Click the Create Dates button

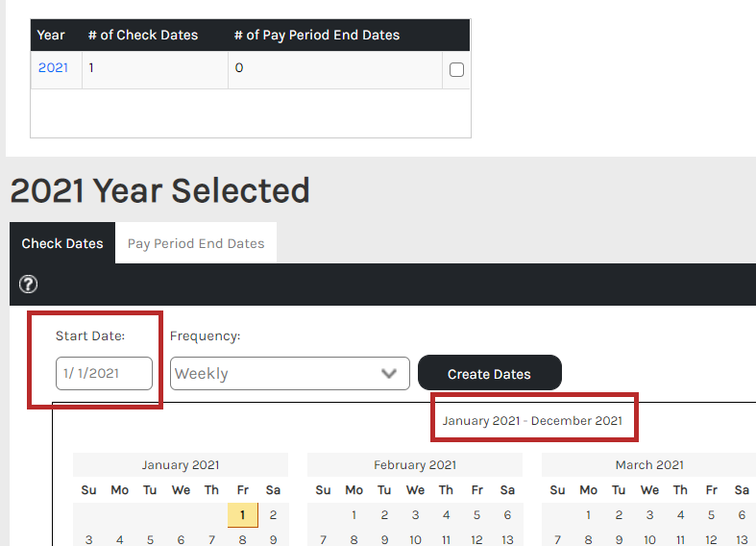[x=489, y=374]
